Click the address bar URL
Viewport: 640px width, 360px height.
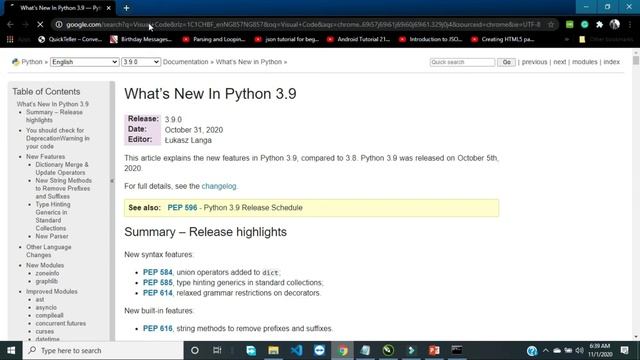(303, 24)
